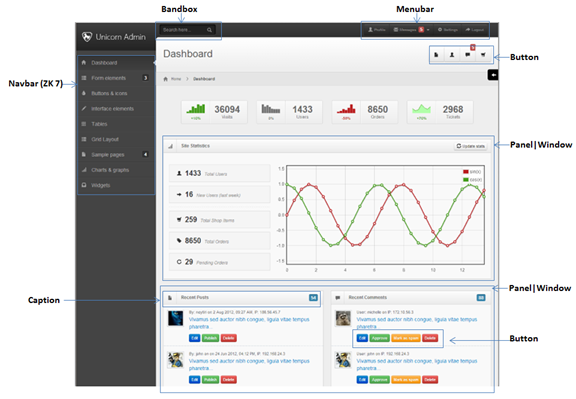Image resolution: width=576 pixels, height=399 pixels.
Task: Select the 1433 Total Users stat row
Action: (x=220, y=173)
